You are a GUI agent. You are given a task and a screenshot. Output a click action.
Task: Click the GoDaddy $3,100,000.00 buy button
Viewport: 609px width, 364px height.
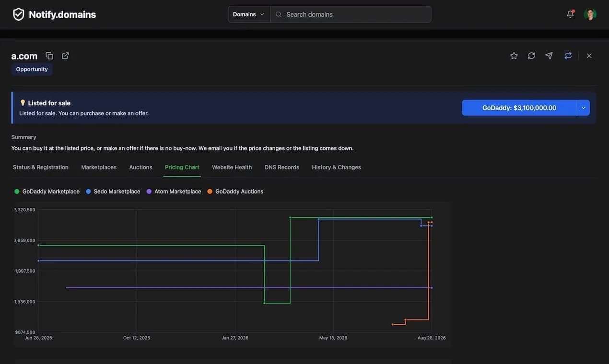(x=519, y=108)
